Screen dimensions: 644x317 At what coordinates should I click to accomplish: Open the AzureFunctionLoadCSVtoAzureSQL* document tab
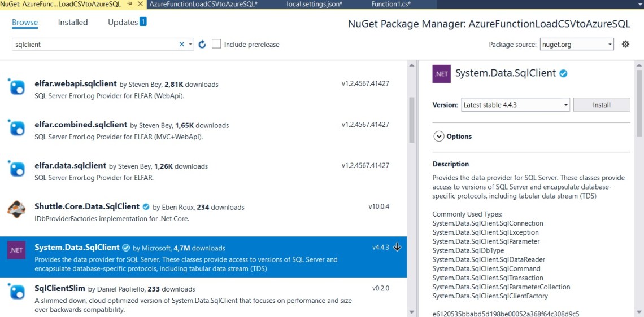point(204,4)
